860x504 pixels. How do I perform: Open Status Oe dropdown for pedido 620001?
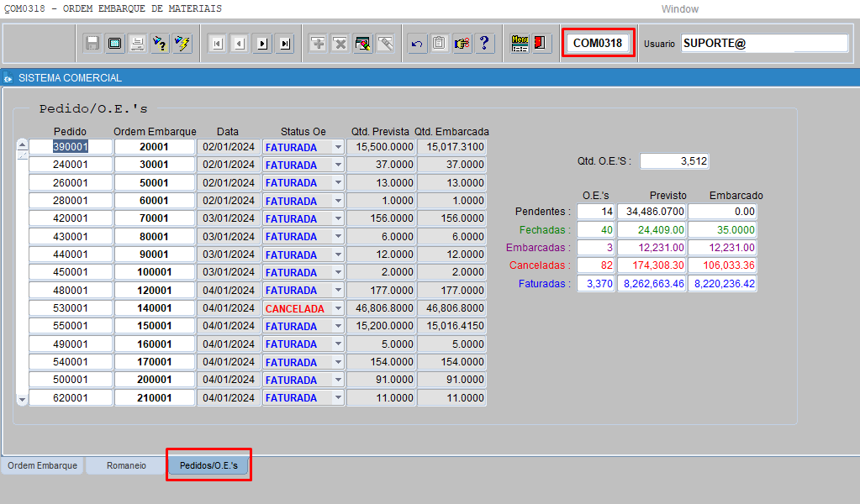(x=338, y=397)
